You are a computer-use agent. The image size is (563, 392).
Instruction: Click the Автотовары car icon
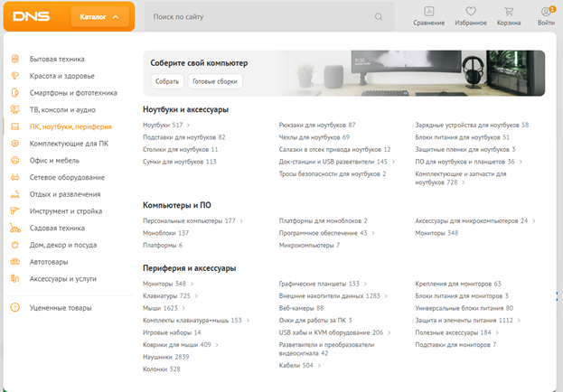[x=14, y=262]
